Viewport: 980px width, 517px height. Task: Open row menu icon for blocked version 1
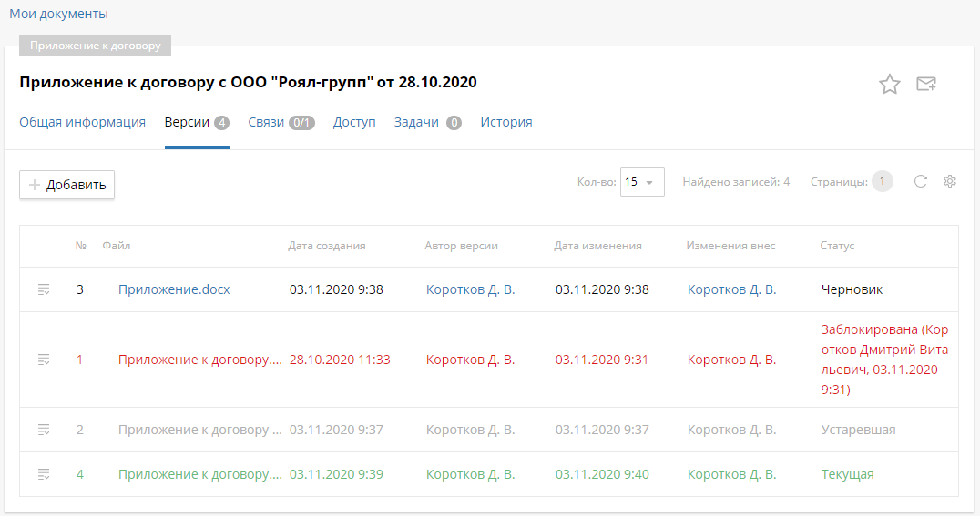click(44, 360)
